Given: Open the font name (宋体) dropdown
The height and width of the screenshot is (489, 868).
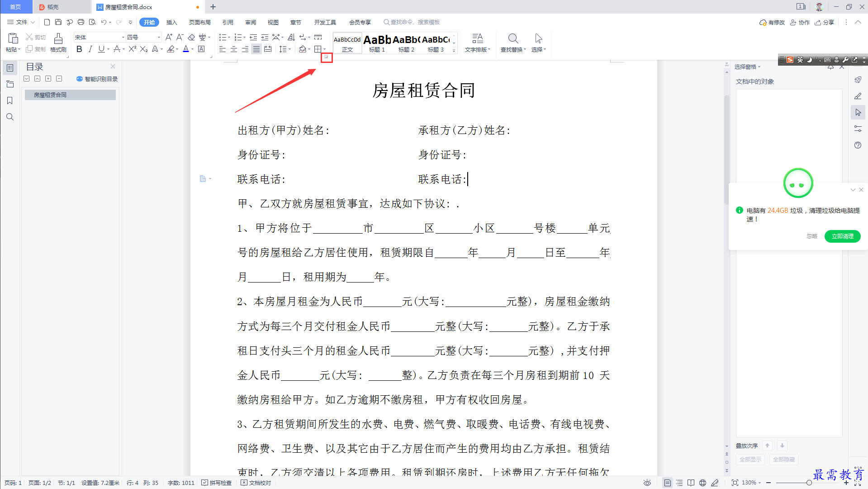Looking at the screenshot, I should tap(123, 37).
